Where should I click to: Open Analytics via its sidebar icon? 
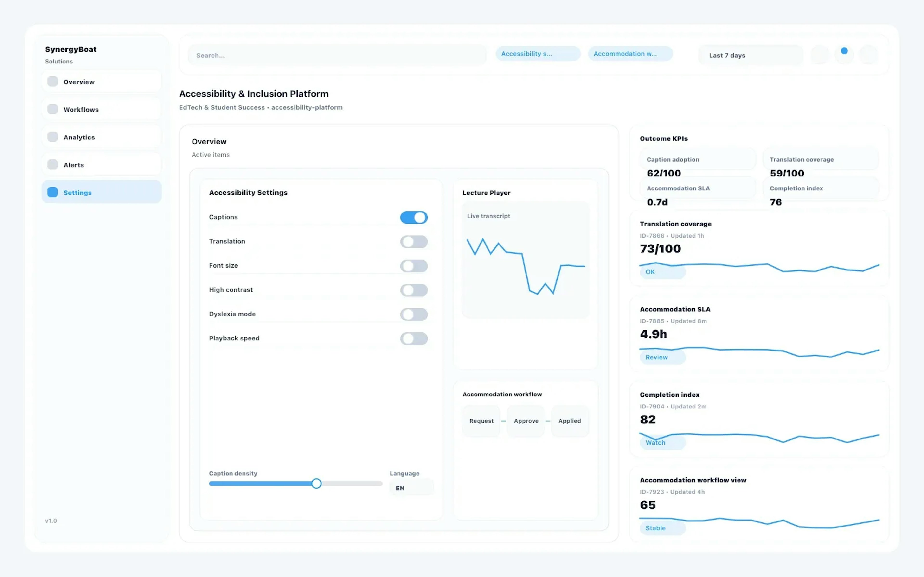point(52,137)
